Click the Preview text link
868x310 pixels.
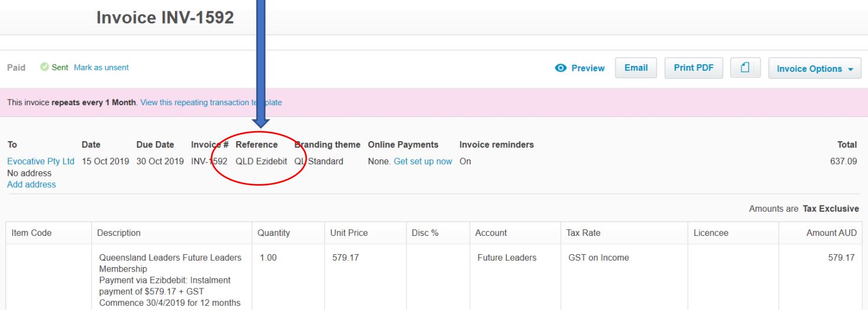588,68
